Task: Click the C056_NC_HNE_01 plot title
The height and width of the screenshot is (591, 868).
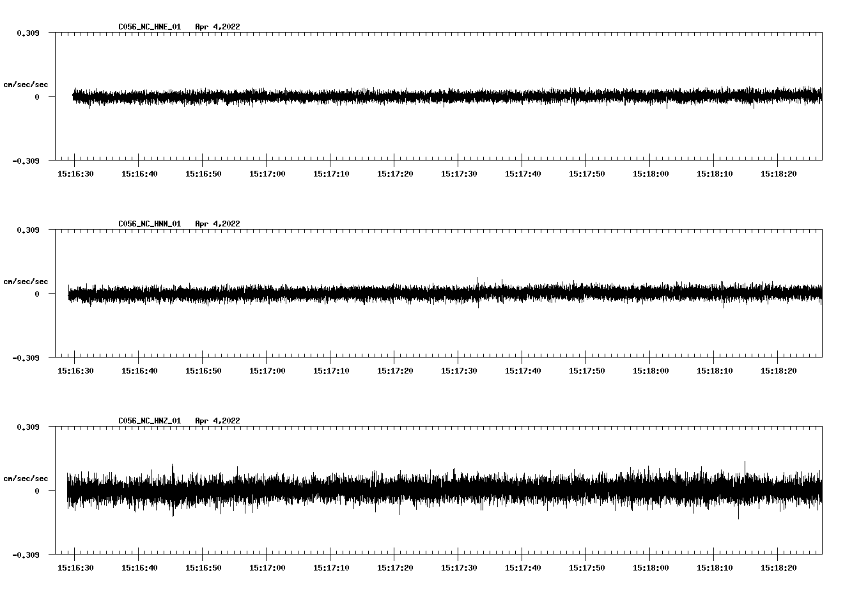Action: pyautogui.click(x=150, y=27)
